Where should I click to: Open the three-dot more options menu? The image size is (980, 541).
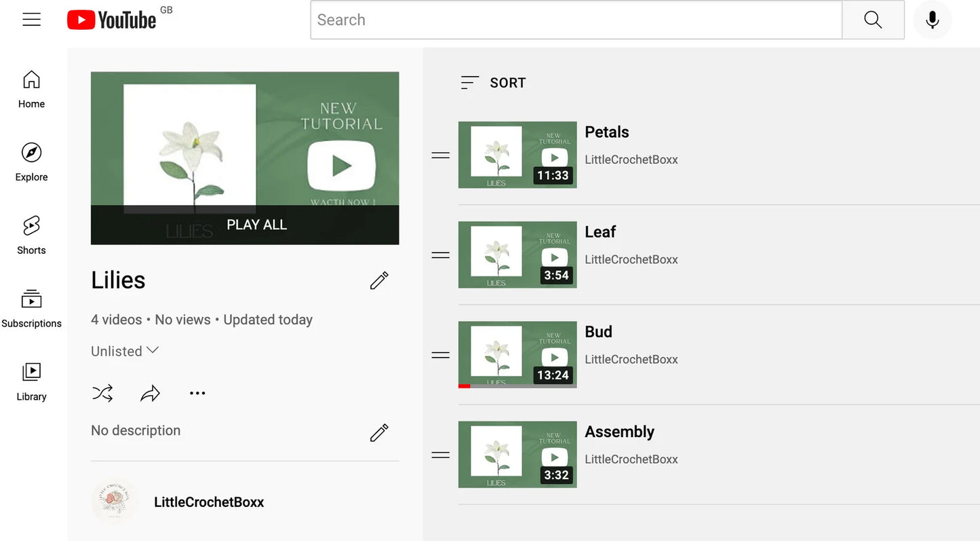[x=197, y=393]
